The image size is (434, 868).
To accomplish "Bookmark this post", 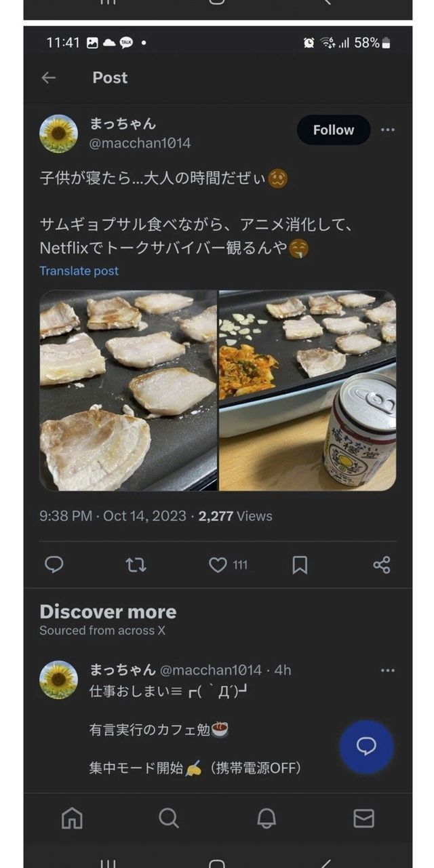I will coord(300,565).
